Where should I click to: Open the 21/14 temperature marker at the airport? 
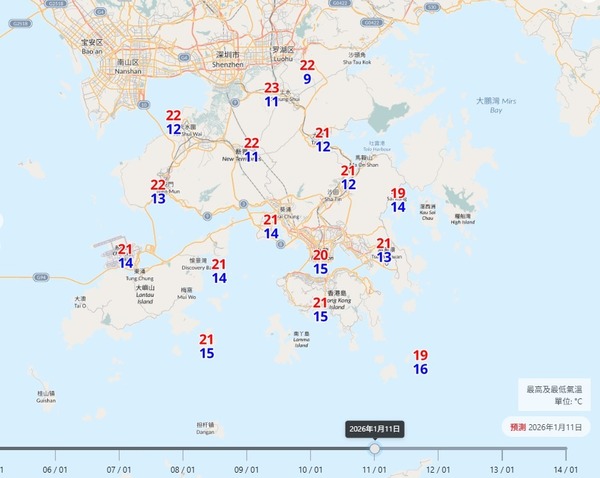pos(126,256)
